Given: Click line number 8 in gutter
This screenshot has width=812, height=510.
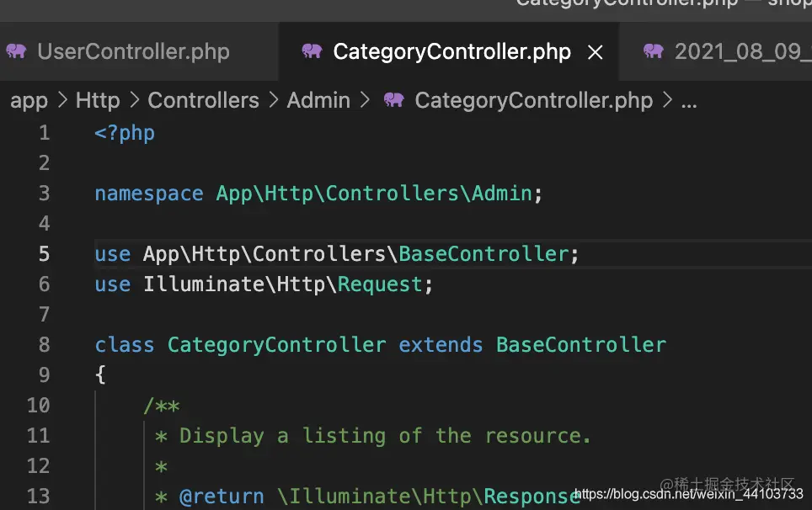Looking at the screenshot, I should click(45, 345).
